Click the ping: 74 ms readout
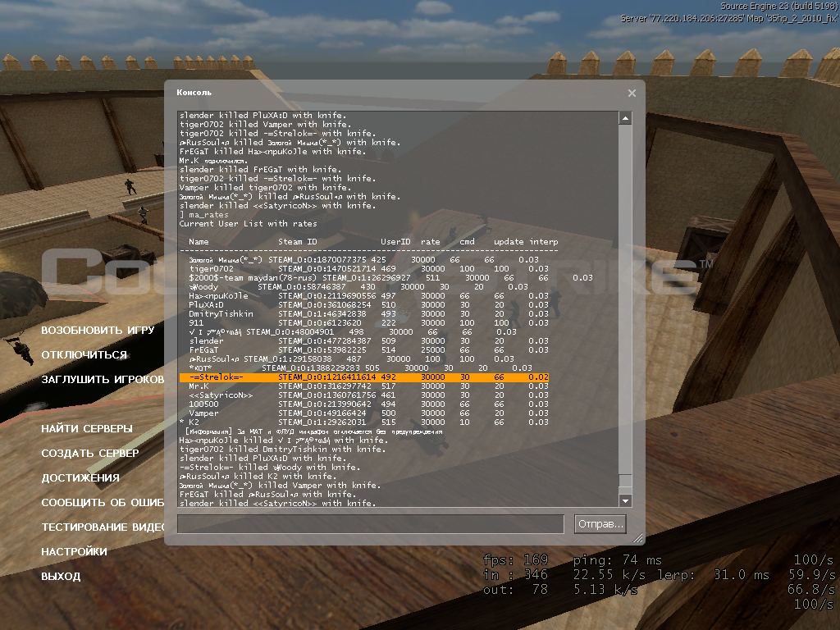 [617, 559]
